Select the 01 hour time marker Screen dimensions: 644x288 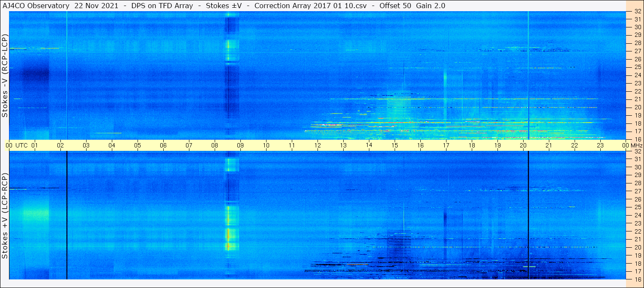tap(35, 145)
